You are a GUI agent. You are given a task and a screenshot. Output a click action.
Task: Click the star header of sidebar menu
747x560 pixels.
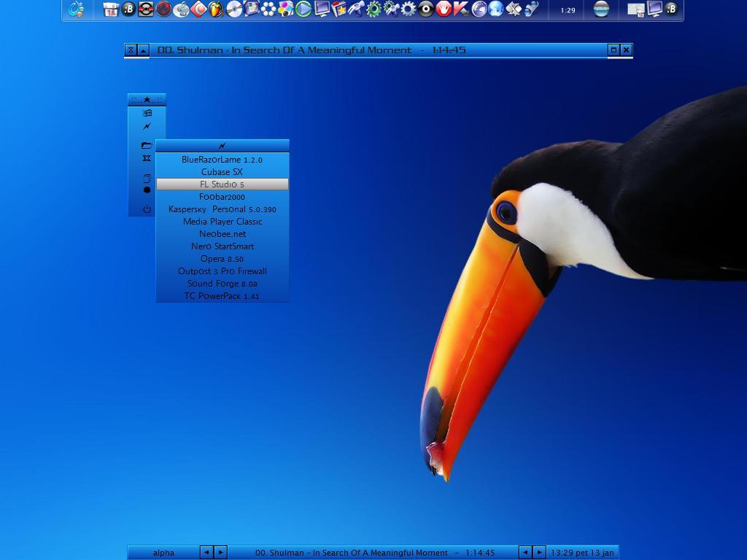[x=147, y=99]
